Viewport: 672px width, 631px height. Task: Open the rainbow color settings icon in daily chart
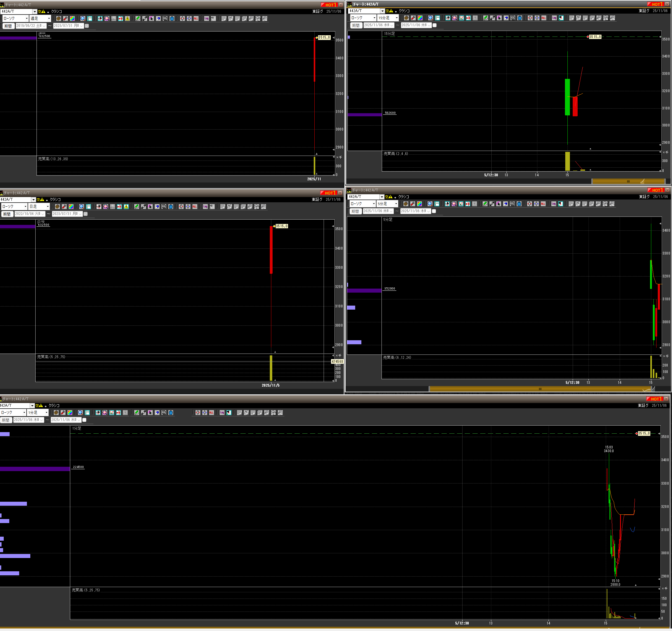(x=71, y=207)
